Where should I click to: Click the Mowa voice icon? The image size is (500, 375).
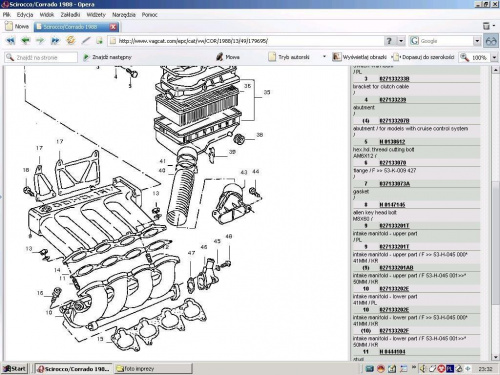tap(228, 57)
